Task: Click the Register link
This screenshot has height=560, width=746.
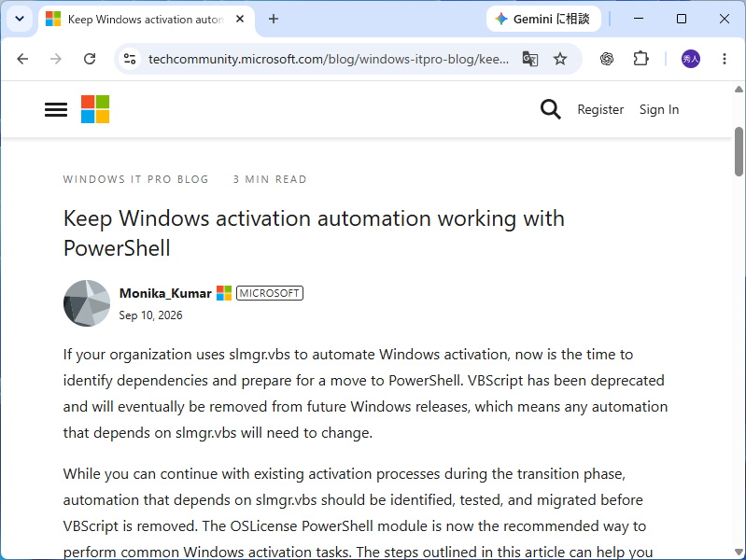Action: point(600,109)
